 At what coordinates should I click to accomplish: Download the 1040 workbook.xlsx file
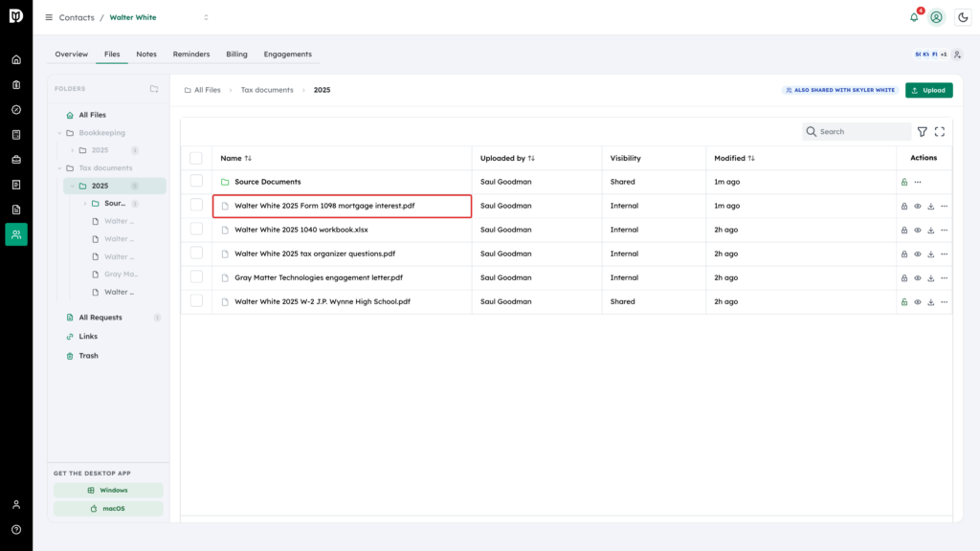click(x=930, y=230)
